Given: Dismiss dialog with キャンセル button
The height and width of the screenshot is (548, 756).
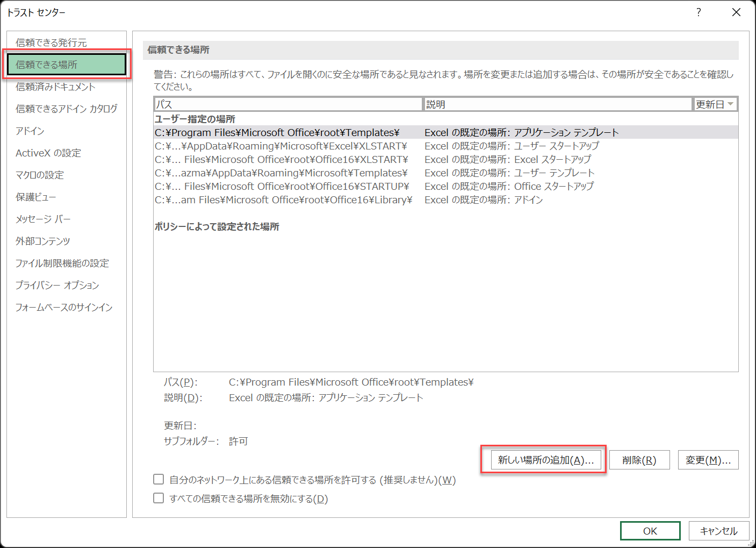Looking at the screenshot, I should [x=718, y=531].
